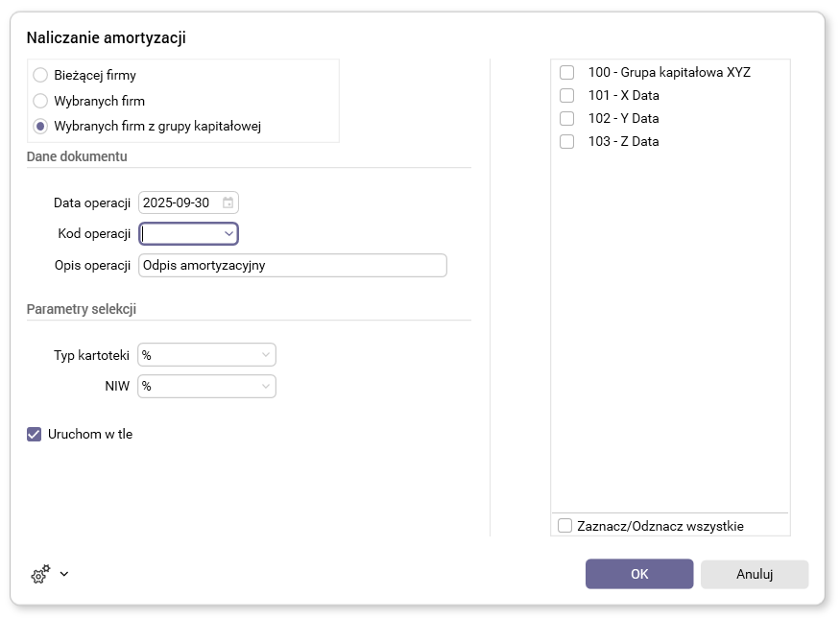This screenshot has width=840, height=619.
Task: Check 100 - Grupa kapitałowa XYZ
Action: (x=567, y=73)
